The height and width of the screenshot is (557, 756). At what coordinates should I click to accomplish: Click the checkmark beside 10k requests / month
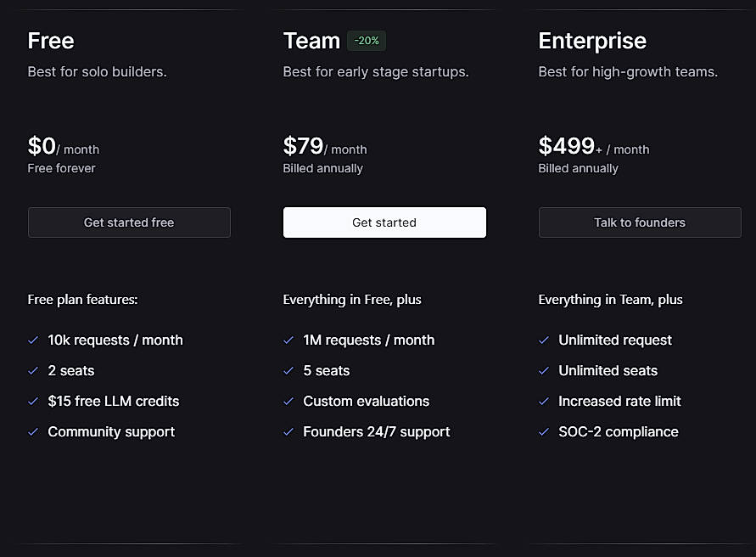tap(33, 340)
